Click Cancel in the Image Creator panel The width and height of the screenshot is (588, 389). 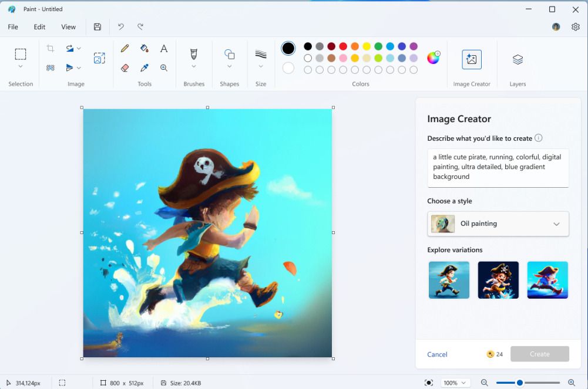[x=437, y=353]
